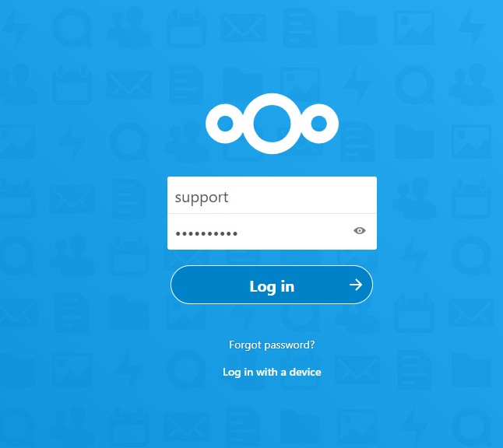The height and width of the screenshot is (448, 503).
Task: Focus the masked password field
Action: (272, 231)
